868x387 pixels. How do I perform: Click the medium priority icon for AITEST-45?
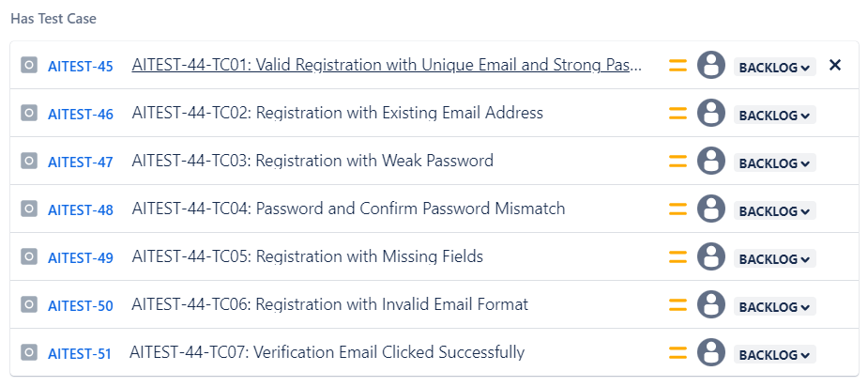[x=678, y=66]
